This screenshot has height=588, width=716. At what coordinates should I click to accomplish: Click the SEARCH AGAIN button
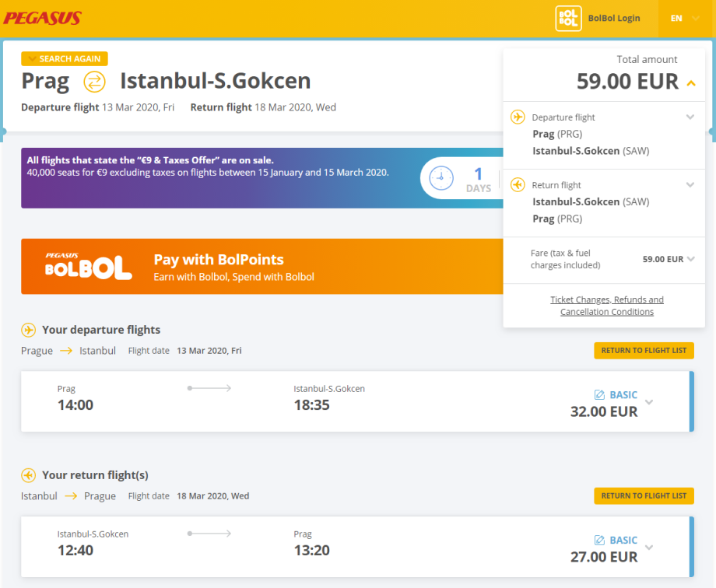point(65,58)
